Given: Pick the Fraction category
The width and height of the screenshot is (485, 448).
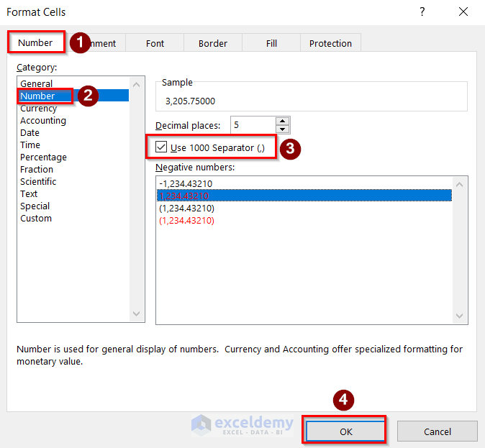Looking at the screenshot, I should pos(73,169).
